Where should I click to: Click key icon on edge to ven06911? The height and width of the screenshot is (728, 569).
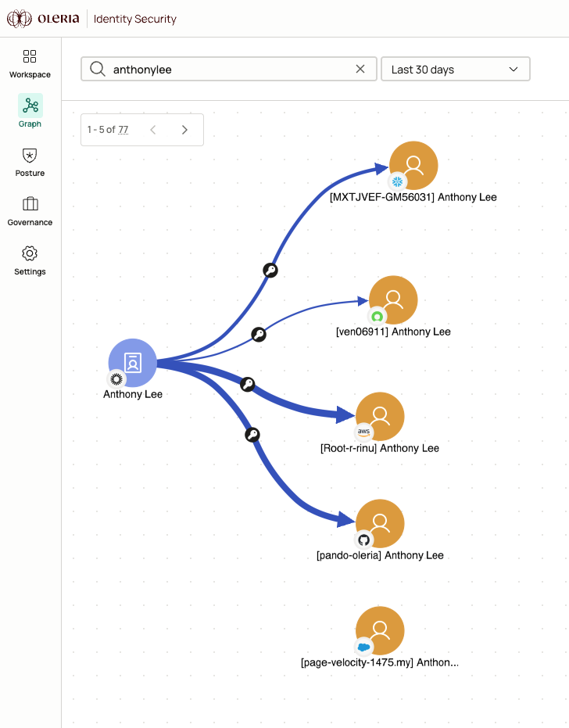coord(259,335)
